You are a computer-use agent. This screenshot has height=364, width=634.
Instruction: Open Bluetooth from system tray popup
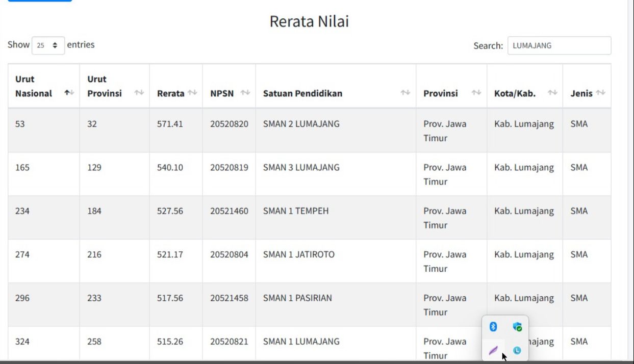(x=493, y=327)
